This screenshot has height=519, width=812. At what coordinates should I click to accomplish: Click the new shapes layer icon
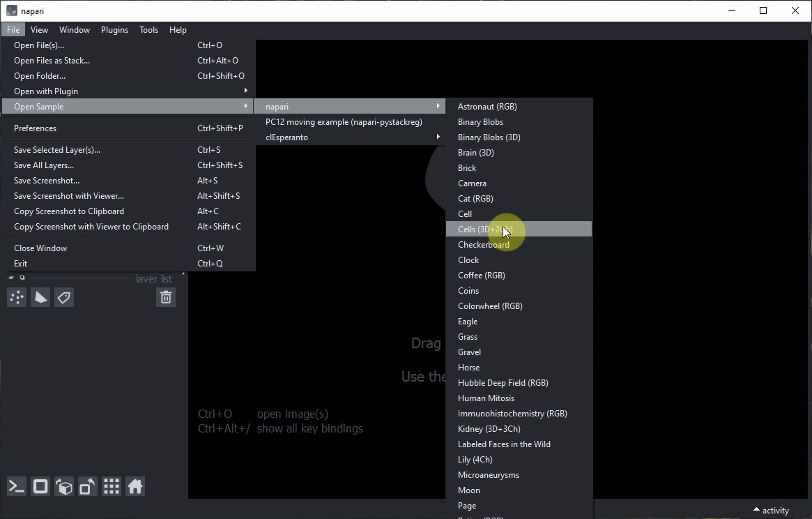click(40, 298)
